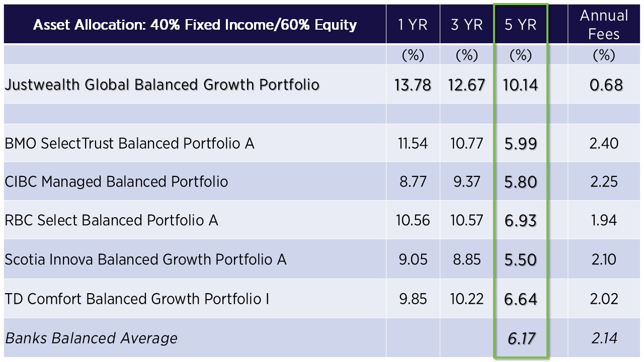Select TD Comfort Balanced Growth Portfolio I

137,299
